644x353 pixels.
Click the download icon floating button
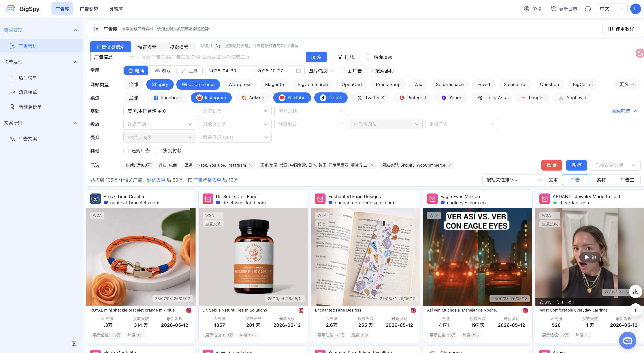point(636,291)
